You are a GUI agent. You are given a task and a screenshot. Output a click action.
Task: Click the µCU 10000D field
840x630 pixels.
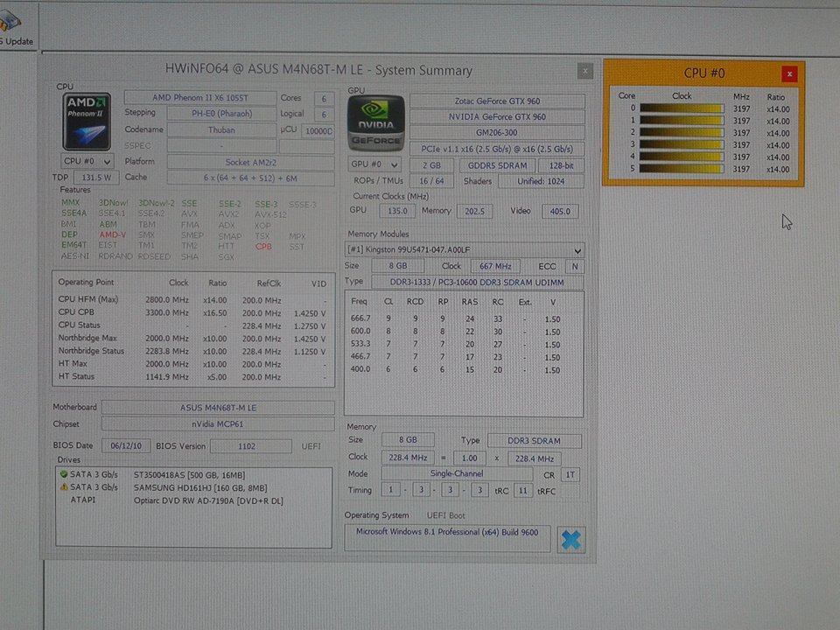coord(318,131)
